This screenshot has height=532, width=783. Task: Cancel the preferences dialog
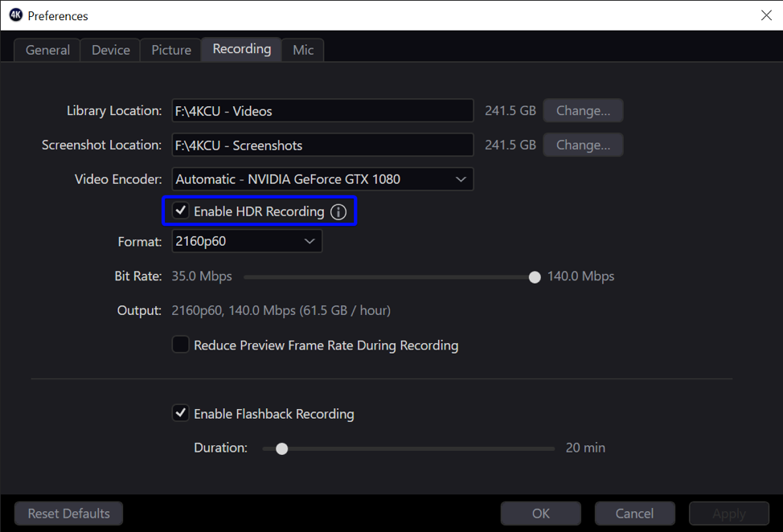point(635,514)
